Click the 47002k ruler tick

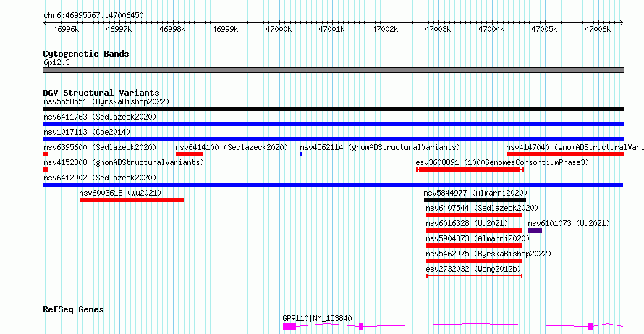[385, 29]
